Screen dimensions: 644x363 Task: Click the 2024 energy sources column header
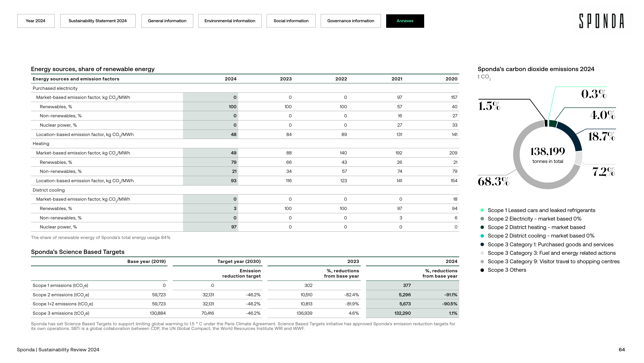click(230, 79)
